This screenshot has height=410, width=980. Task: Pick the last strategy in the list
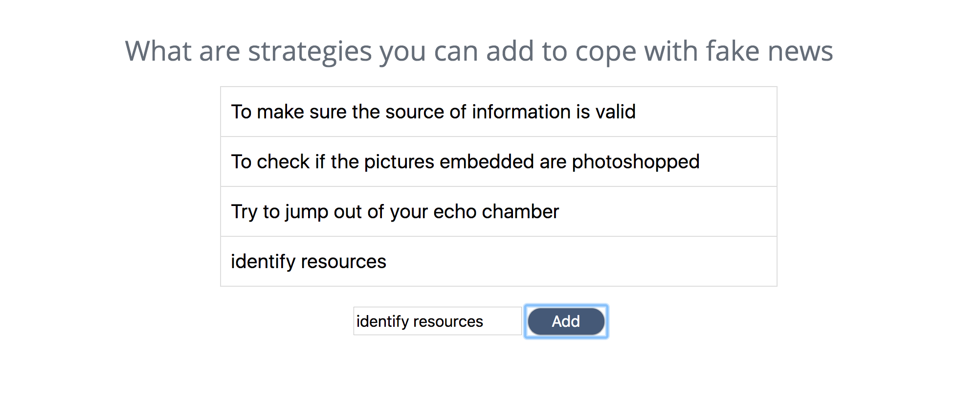(x=498, y=262)
